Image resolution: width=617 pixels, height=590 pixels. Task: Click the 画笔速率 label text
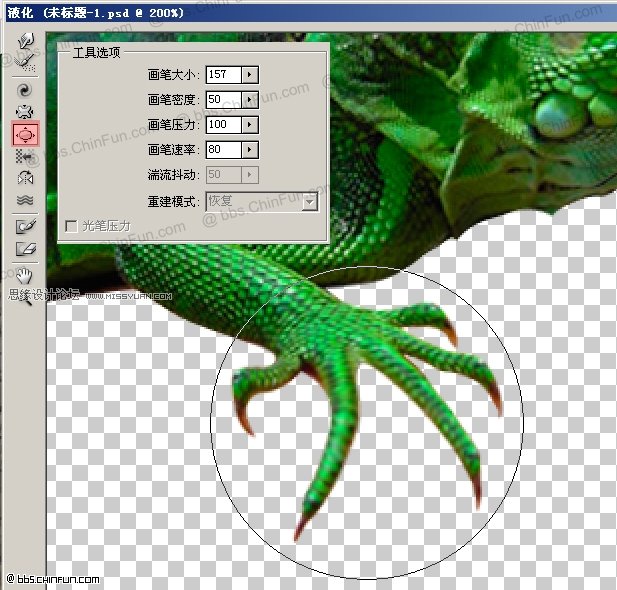tap(172, 150)
